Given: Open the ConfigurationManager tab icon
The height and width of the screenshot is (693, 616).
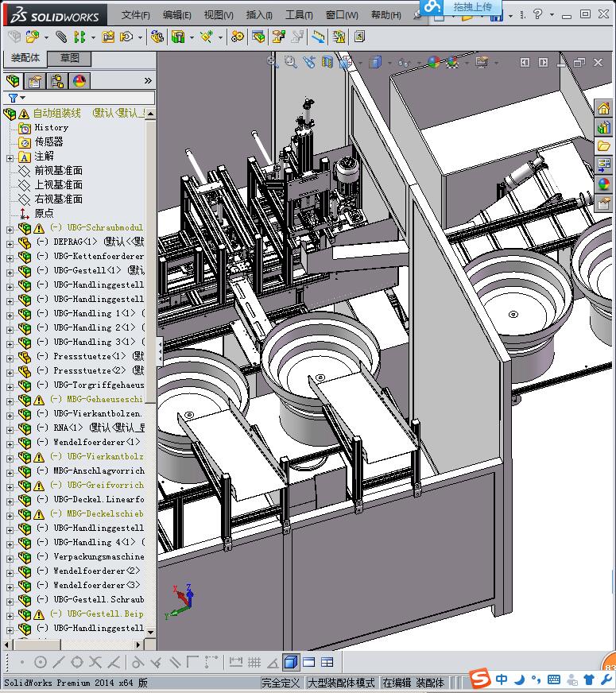Looking at the screenshot, I should pyautogui.click(x=57, y=81).
